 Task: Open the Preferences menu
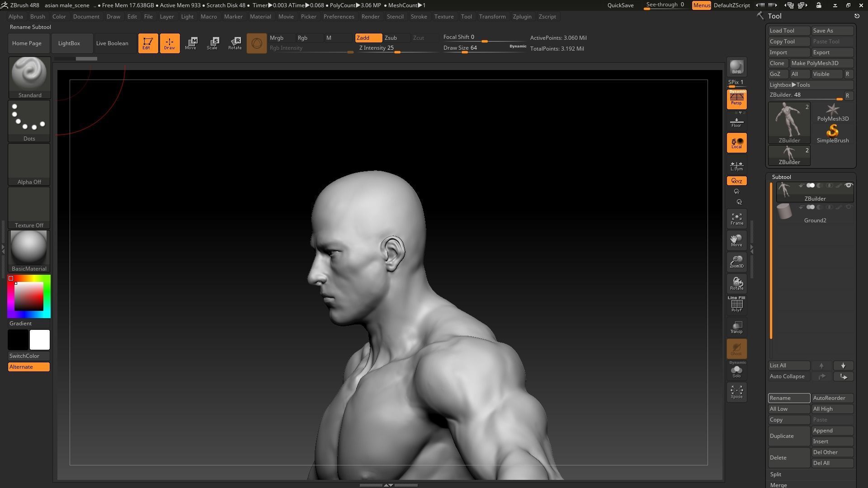[339, 17]
